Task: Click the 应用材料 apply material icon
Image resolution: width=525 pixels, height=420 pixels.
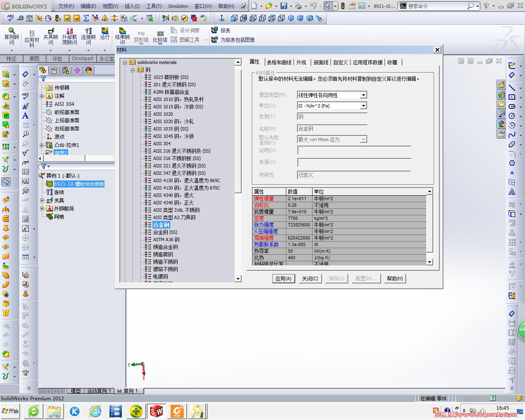Action: [32, 39]
